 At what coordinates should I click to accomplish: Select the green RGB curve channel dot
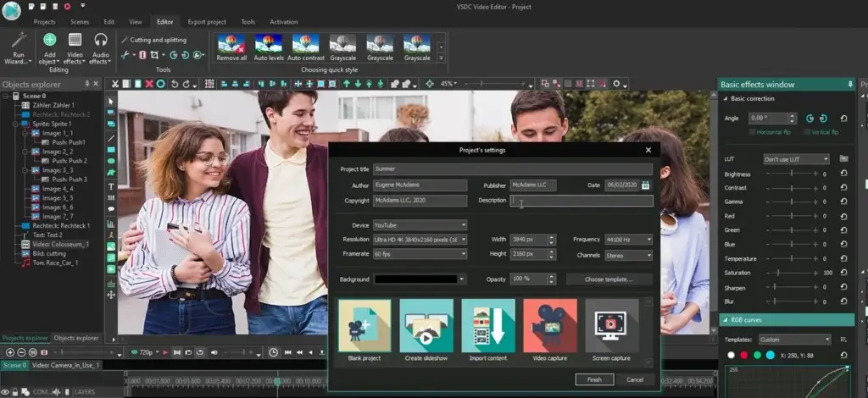coord(757,356)
